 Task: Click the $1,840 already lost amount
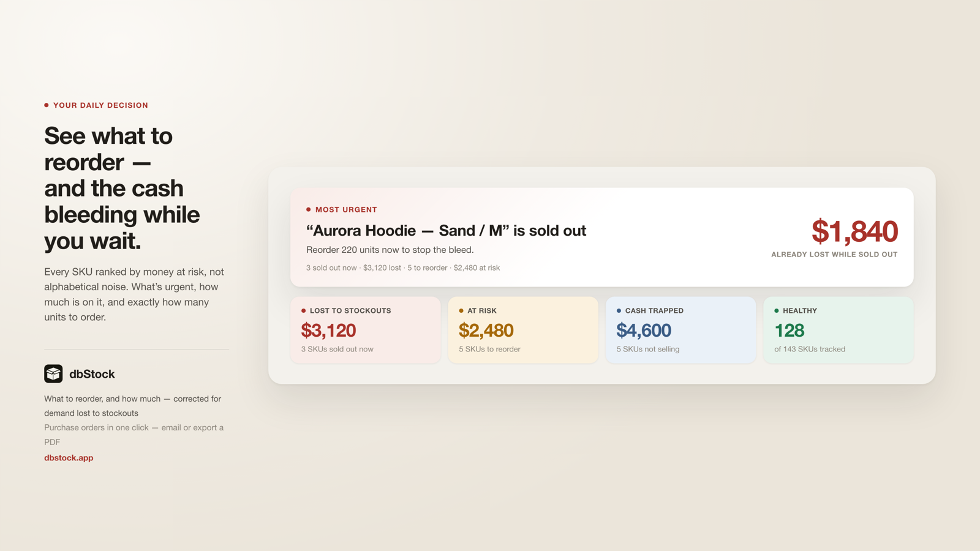point(854,231)
